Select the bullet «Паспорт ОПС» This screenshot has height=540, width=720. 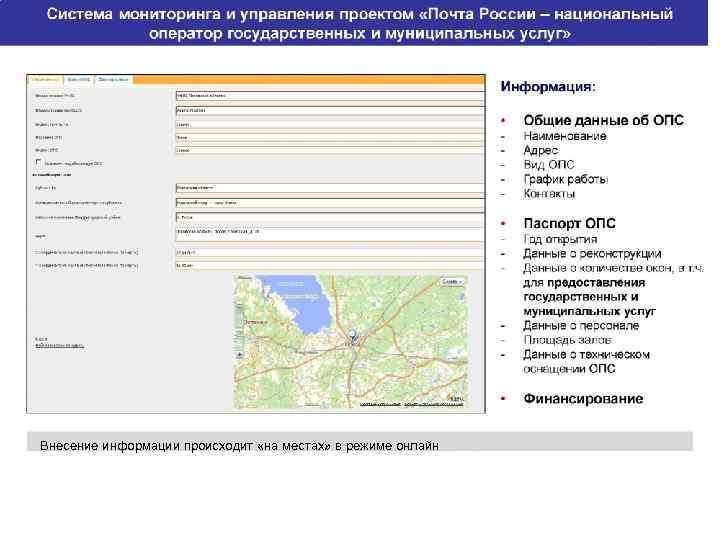click(x=569, y=223)
